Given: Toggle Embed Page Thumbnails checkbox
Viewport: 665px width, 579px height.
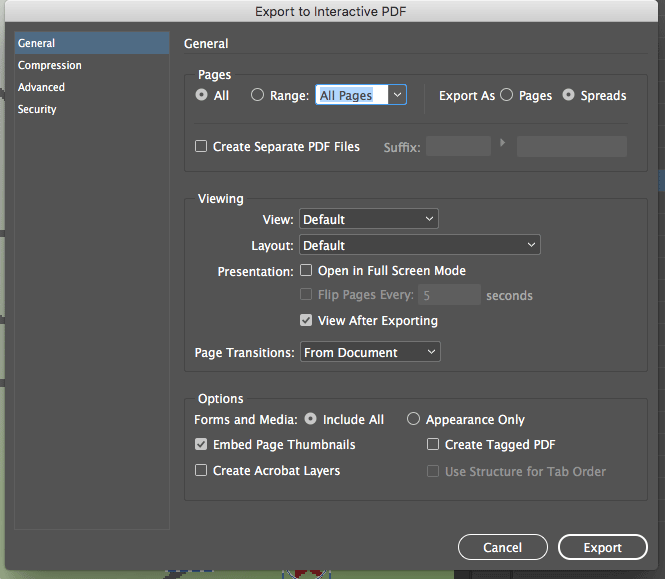Looking at the screenshot, I should (202, 444).
